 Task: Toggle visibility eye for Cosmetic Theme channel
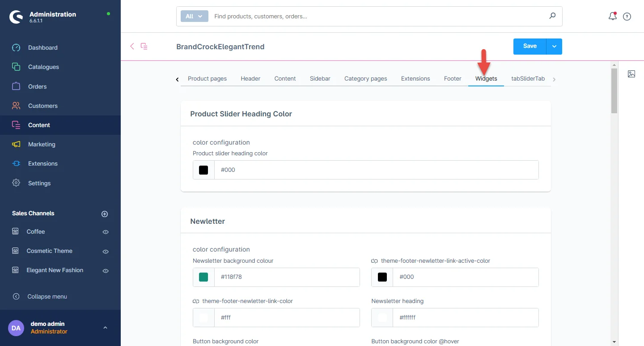coord(106,252)
